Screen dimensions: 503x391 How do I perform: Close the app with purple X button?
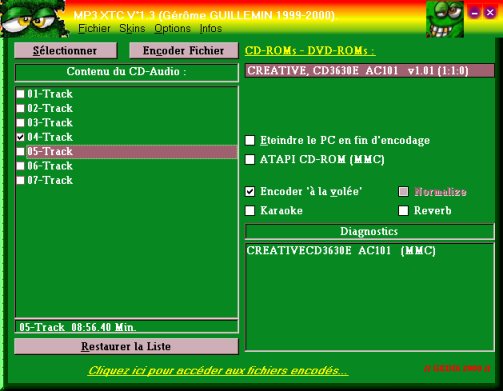490,13
